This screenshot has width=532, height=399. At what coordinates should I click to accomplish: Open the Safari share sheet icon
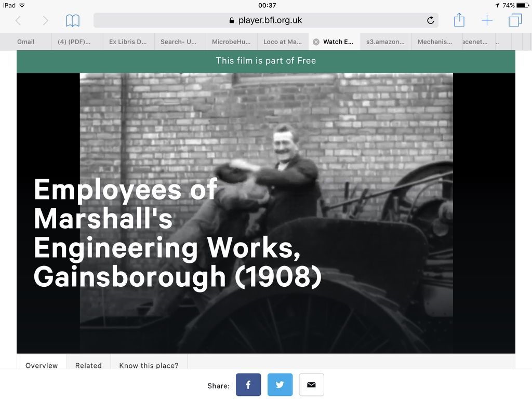point(459,20)
